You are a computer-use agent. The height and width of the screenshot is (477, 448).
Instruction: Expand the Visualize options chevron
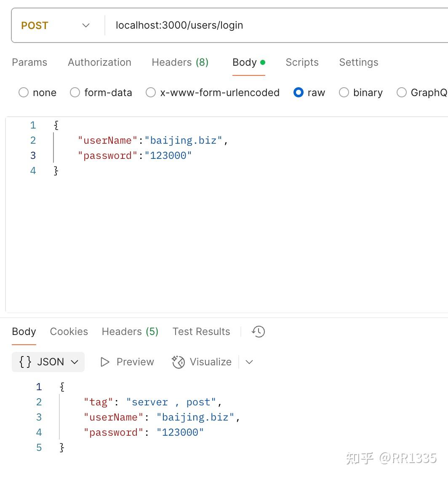[x=249, y=362]
